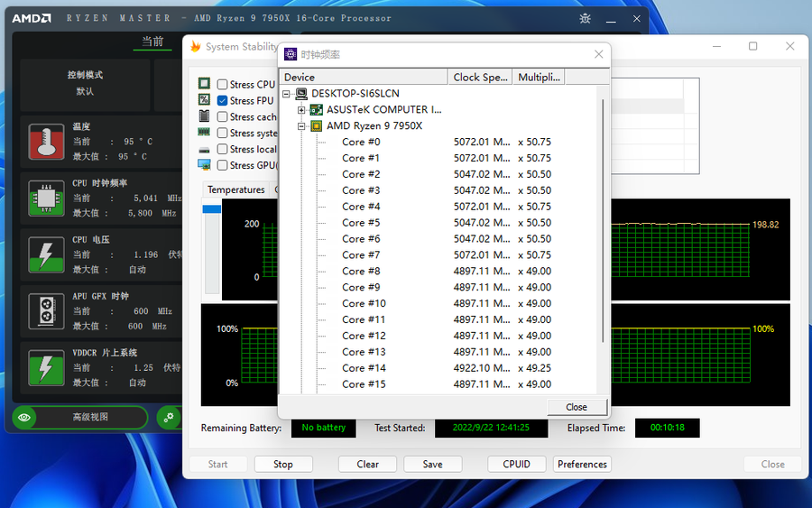Image resolution: width=812 pixels, height=508 pixels.
Task: Select the green-underlined current tab in Ryzen Master
Action: (152, 42)
